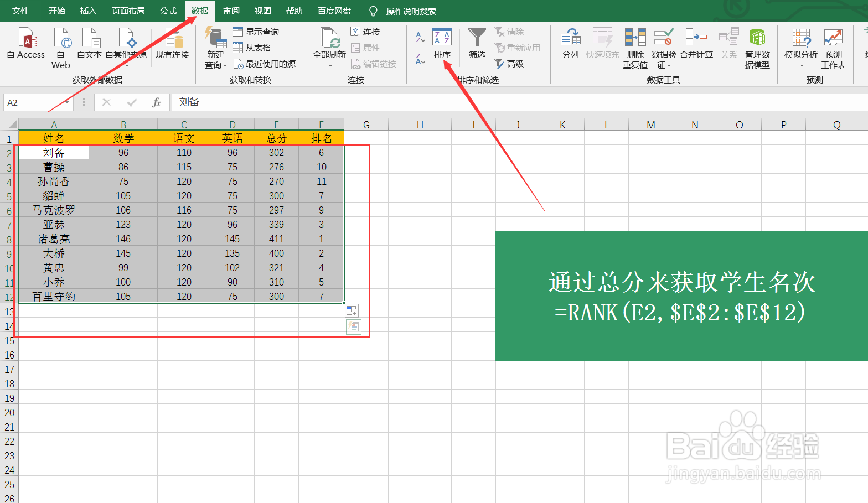Switch to the Home (开始) tab
868x503 pixels.
[57, 11]
